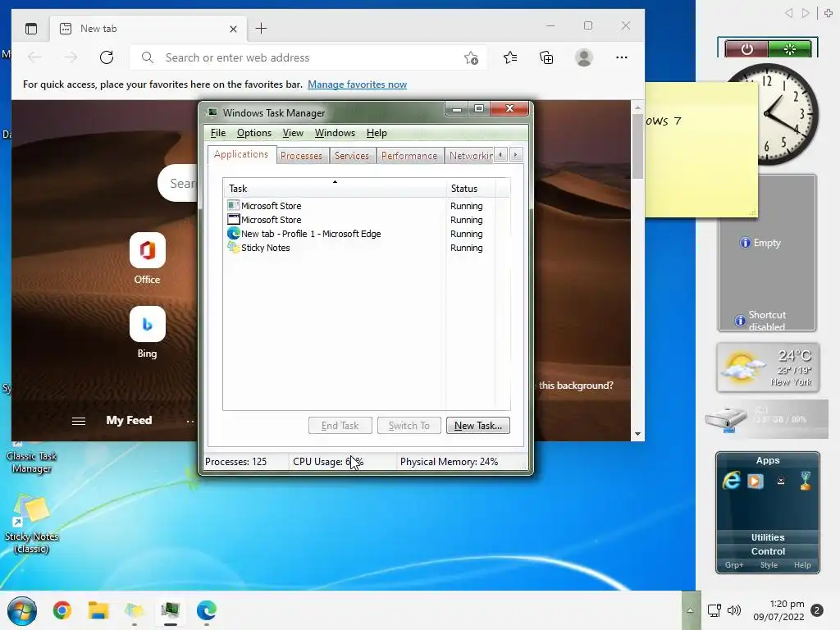
Task: Open the Windows Start orb
Action: (22, 610)
